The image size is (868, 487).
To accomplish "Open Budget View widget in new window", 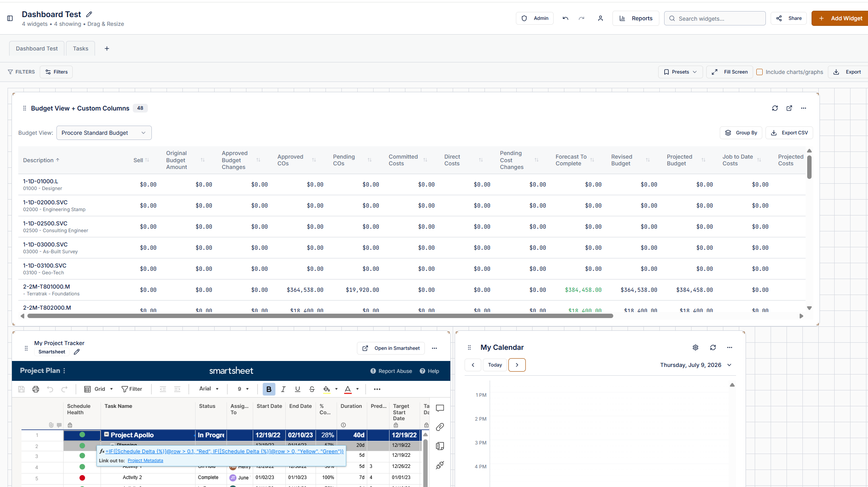I will coord(789,108).
